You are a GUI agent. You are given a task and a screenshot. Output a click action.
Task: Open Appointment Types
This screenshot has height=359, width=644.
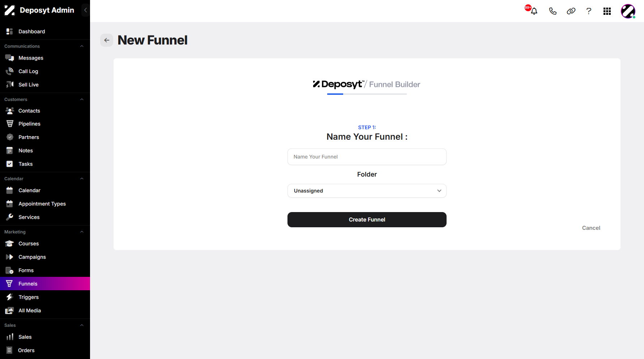pos(45,204)
